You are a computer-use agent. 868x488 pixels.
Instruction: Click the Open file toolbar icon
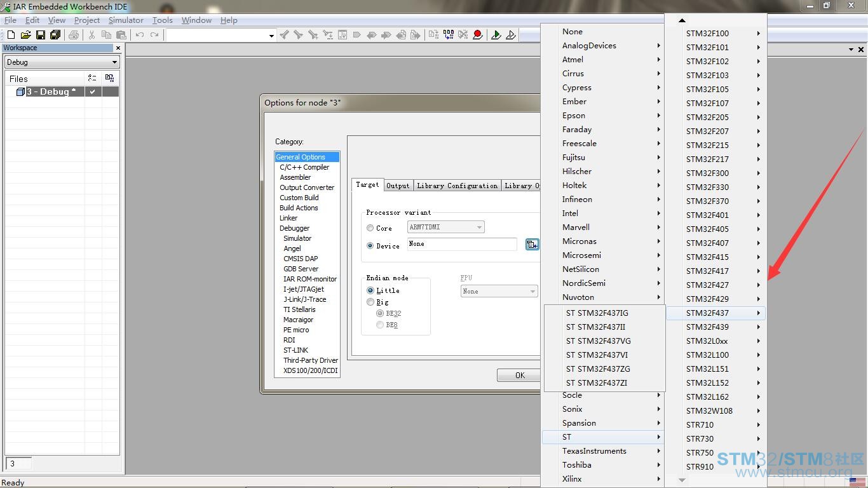coord(25,35)
